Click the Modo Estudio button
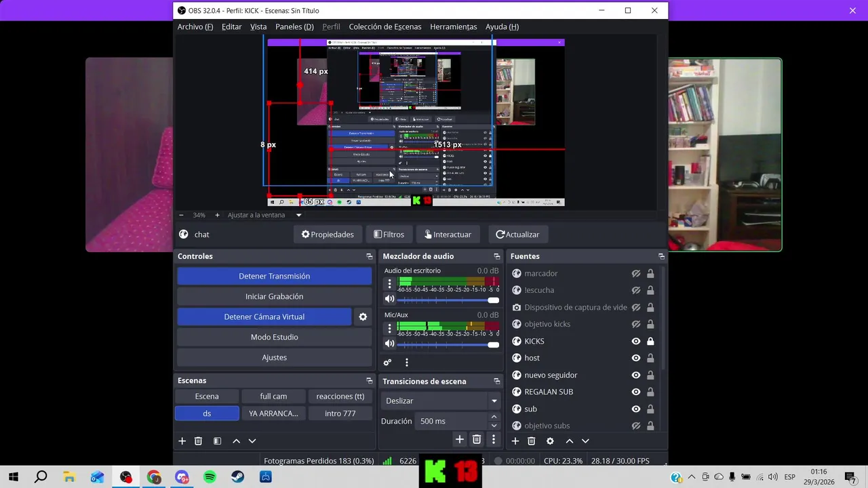This screenshot has width=868, height=488. pos(275,337)
